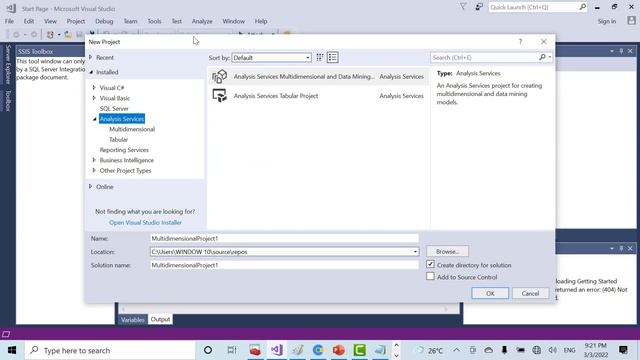The width and height of the screenshot is (640, 360).
Task: Select Analysis Services Multidimensional and Data Mining project icon
Action: coord(220,76)
